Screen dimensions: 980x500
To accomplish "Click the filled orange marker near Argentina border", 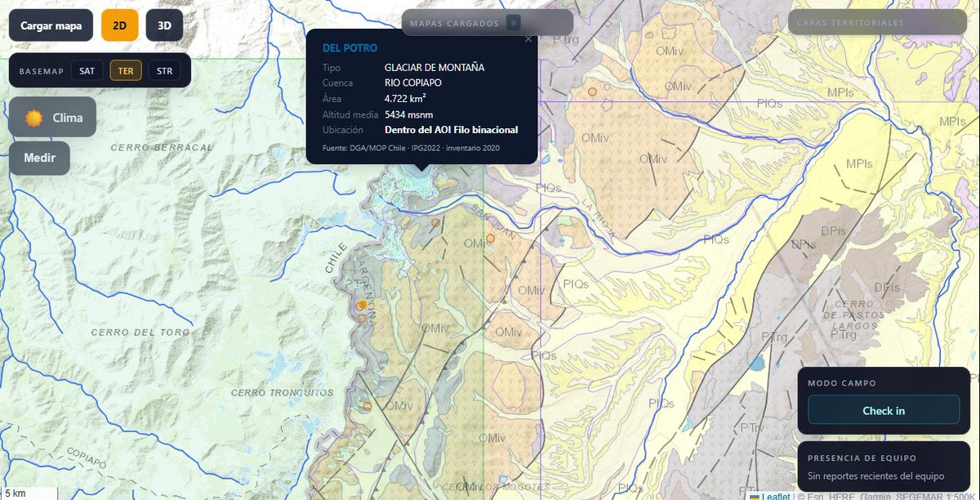I will click(x=361, y=305).
